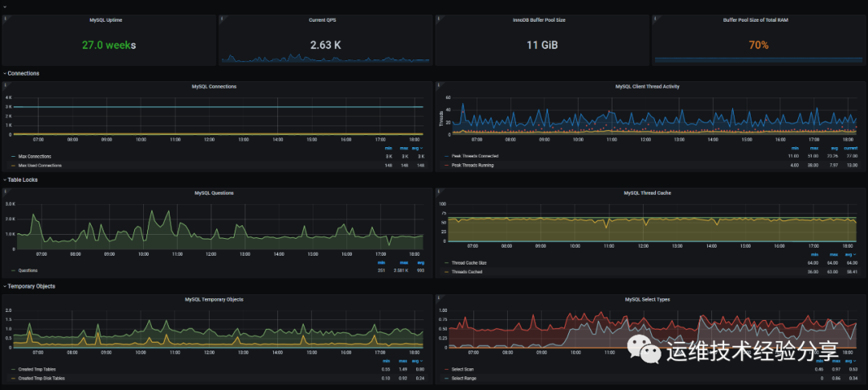Click info icon on MySQL Connections panel
This screenshot has width=868, height=390.
click(5, 85)
